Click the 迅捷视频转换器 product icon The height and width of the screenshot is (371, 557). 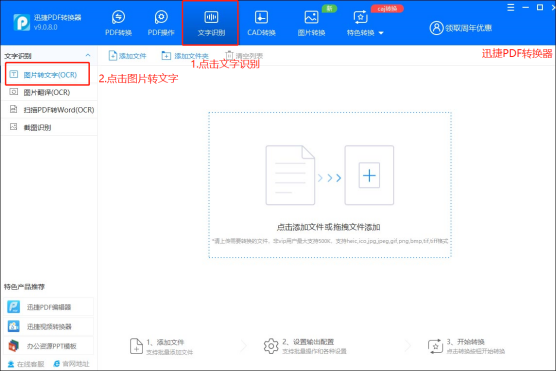13,326
